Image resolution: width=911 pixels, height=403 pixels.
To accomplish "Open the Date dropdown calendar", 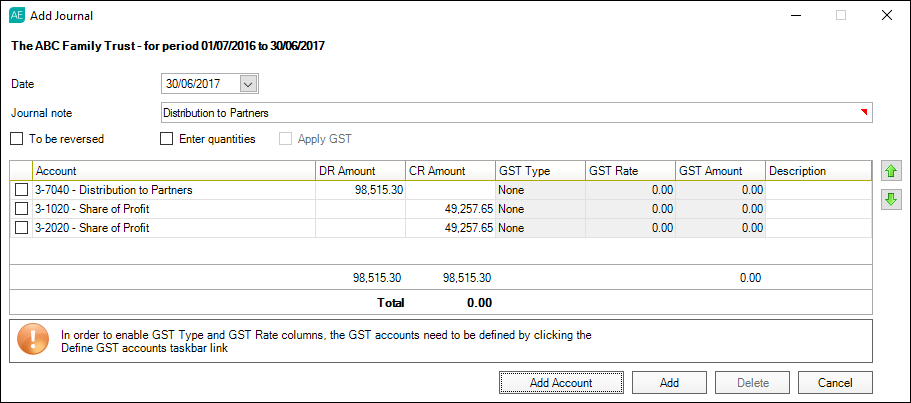I will [x=249, y=84].
